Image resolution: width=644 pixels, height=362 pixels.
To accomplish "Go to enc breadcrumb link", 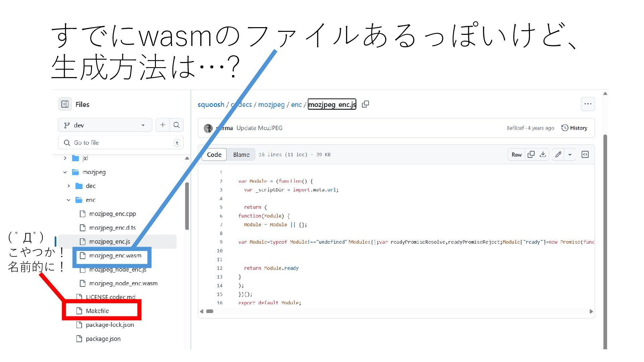I will 296,104.
